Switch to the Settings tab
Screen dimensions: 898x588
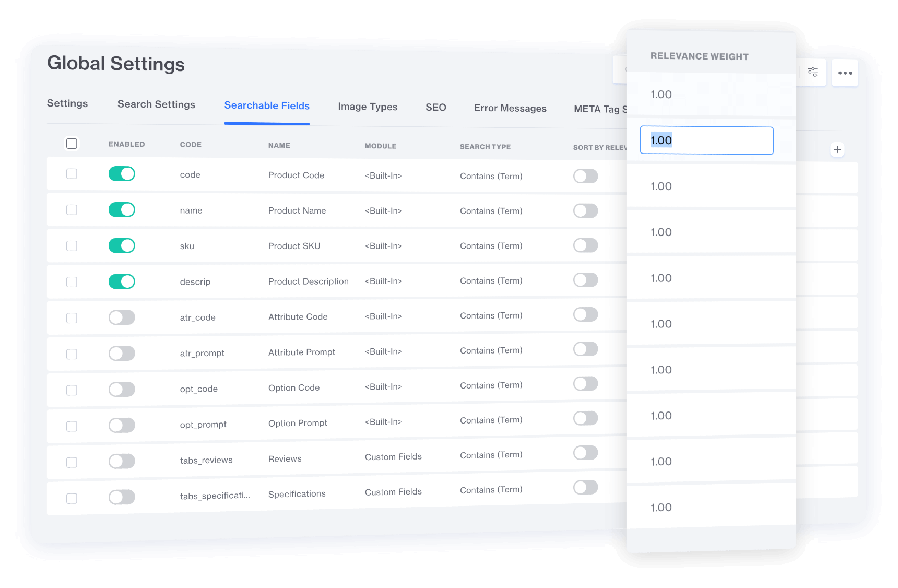(x=67, y=103)
